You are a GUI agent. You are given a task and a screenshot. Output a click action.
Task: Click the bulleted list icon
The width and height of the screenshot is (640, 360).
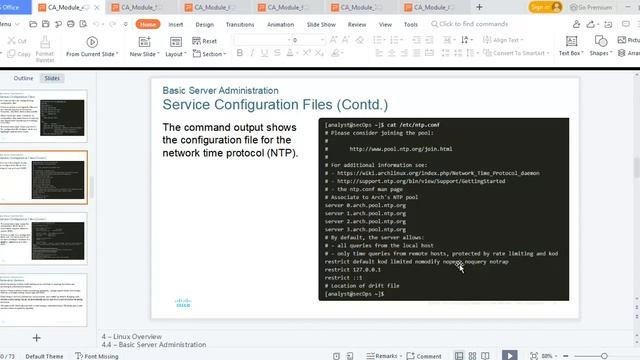tap(377, 40)
